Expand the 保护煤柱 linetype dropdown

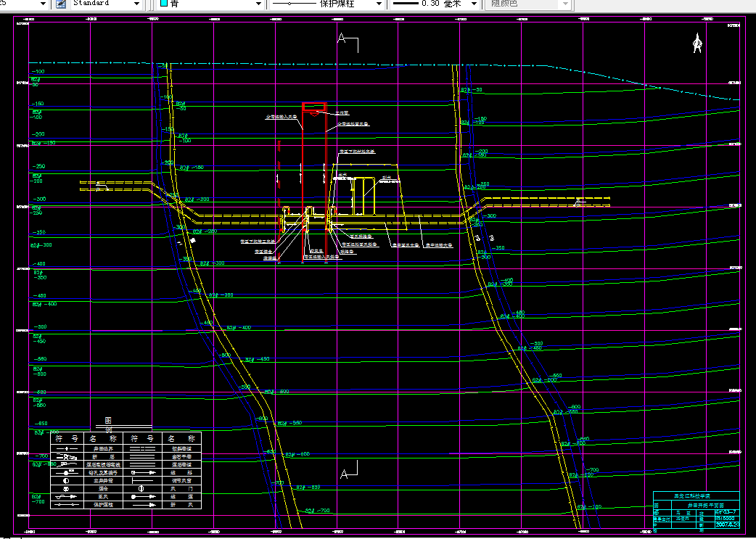(379, 4)
